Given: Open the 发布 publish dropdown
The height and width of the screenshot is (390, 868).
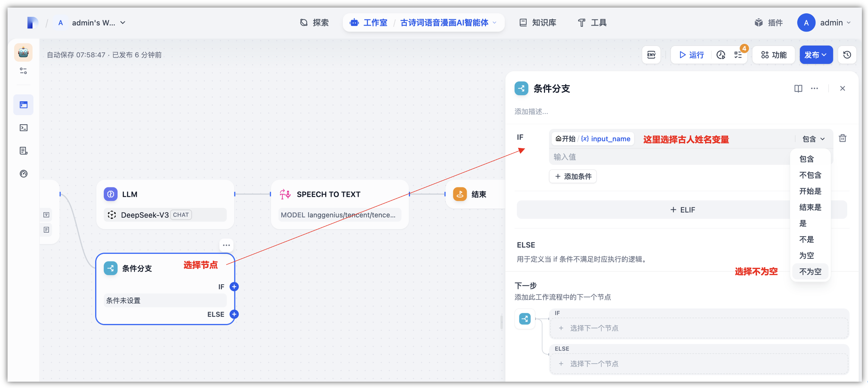Looking at the screenshot, I should pyautogui.click(x=816, y=55).
